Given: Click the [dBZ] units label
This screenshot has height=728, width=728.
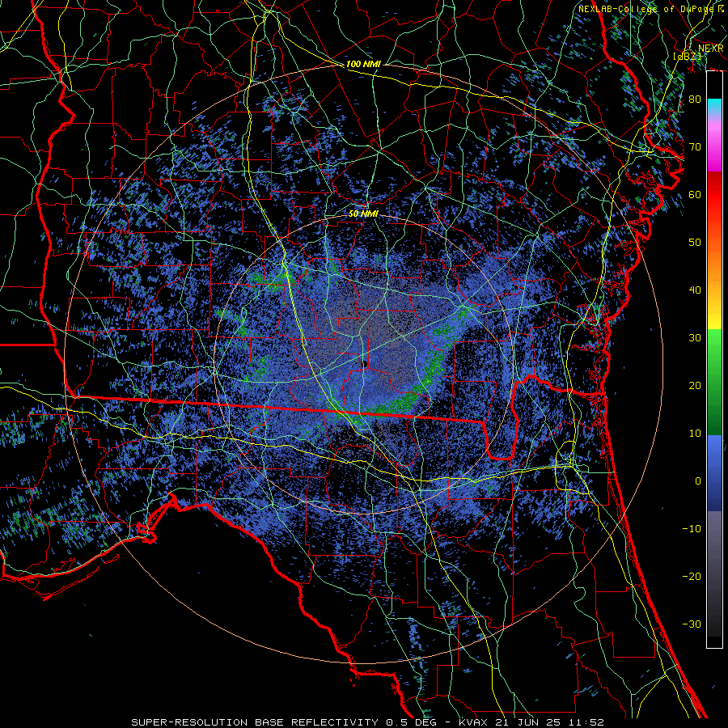Looking at the screenshot, I should click(x=687, y=56).
